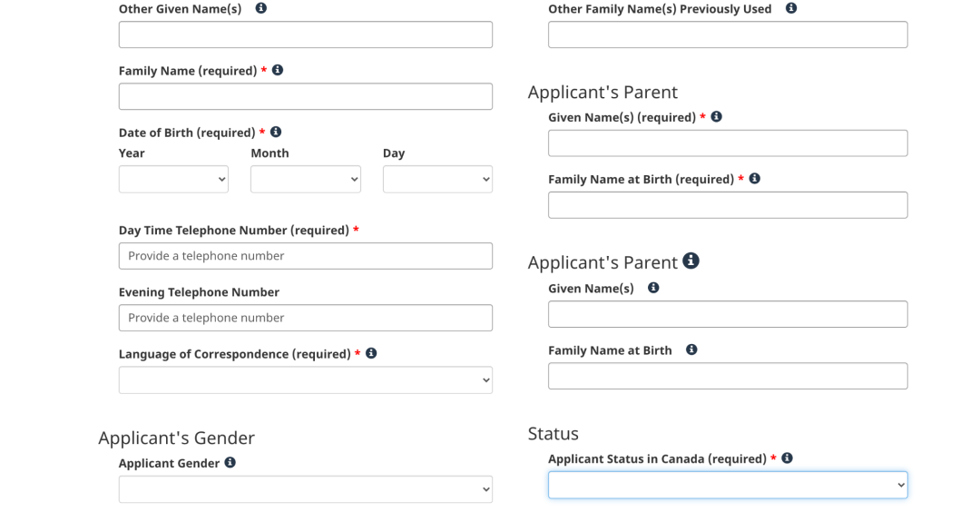980x512 pixels.
Task: Show help icon for Date of Birth
Action: [276, 132]
